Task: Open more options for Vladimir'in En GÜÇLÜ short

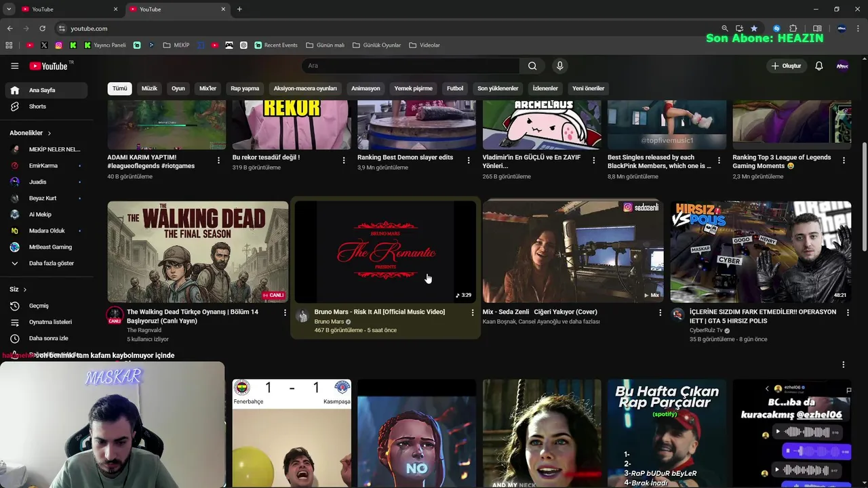Action: [x=593, y=161]
